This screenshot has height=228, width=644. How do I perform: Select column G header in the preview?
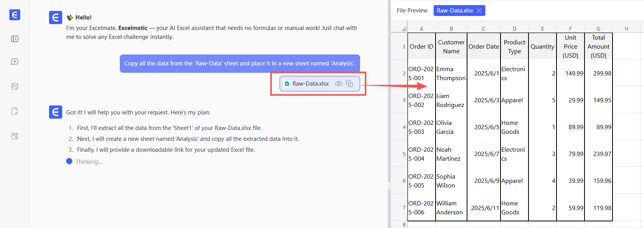click(x=598, y=29)
